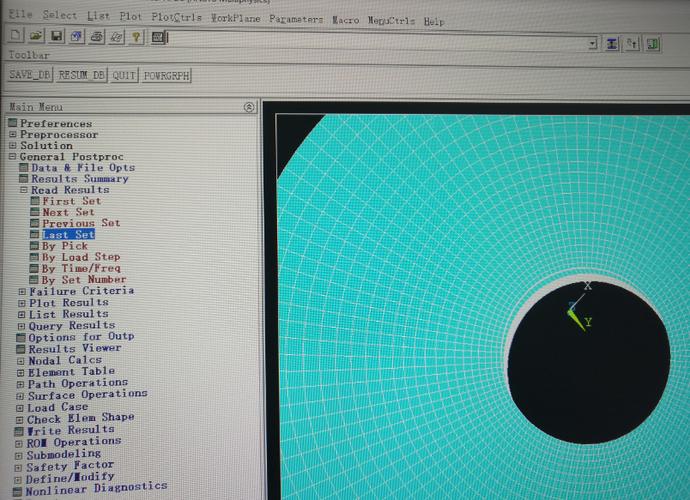This screenshot has width=690, height=500.
Task: Click the Pan-Zoom-Rotate toolbar icon
Action: pos(76,38)
